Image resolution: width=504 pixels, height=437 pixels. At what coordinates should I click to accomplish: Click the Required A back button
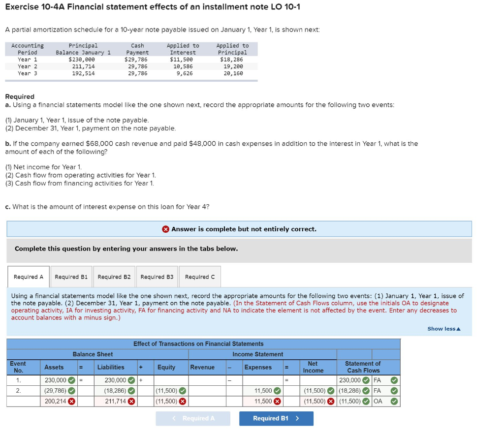[x=192, y=418]
